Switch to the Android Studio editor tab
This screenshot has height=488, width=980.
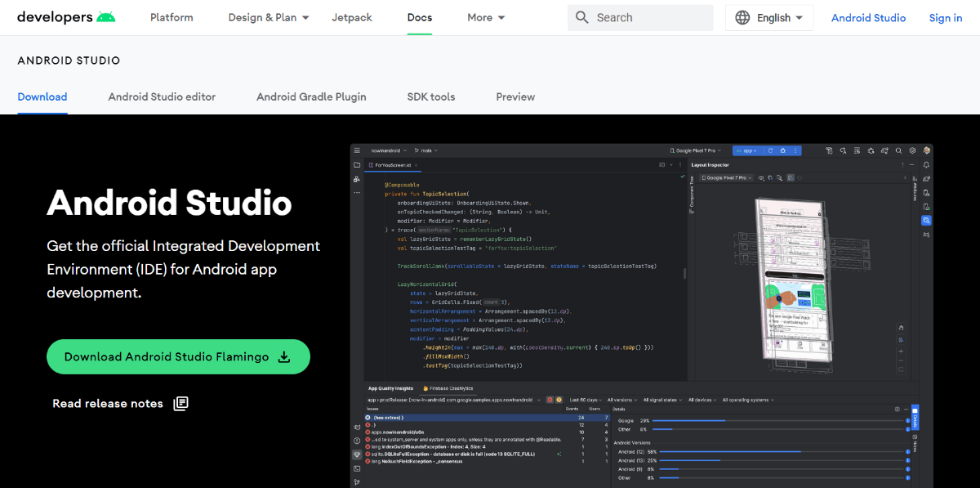click(x=162, y=96)
